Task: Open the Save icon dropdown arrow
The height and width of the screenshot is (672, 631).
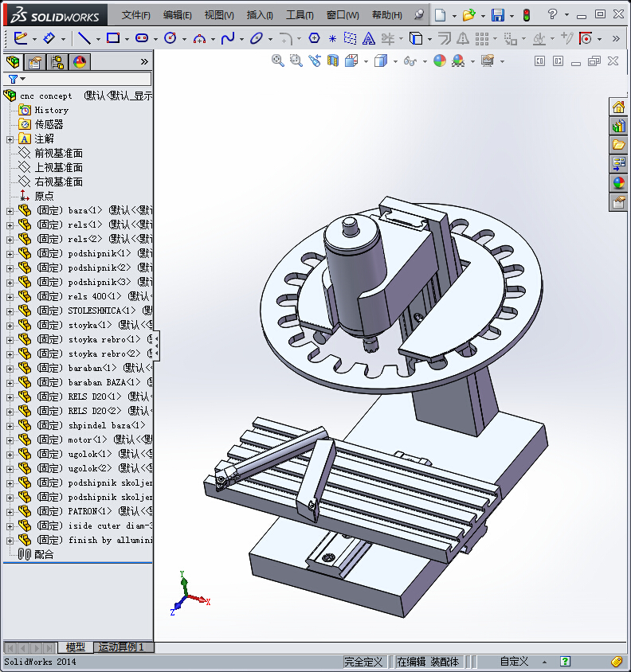Action: 511,16
